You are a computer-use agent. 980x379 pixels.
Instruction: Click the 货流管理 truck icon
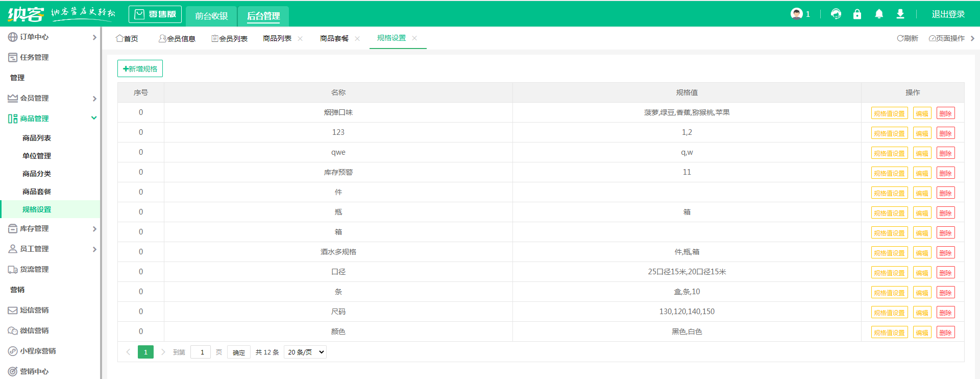(13, 269)
